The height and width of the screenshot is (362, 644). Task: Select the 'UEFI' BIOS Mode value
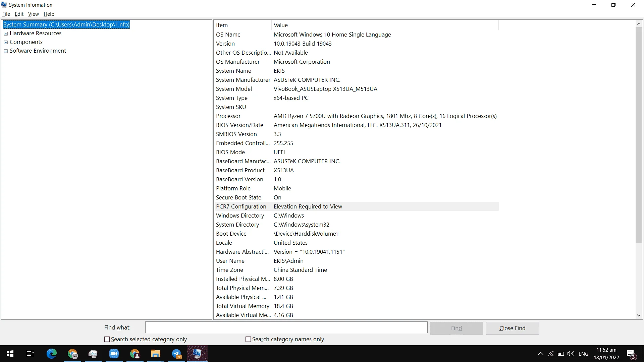[279, 152]
